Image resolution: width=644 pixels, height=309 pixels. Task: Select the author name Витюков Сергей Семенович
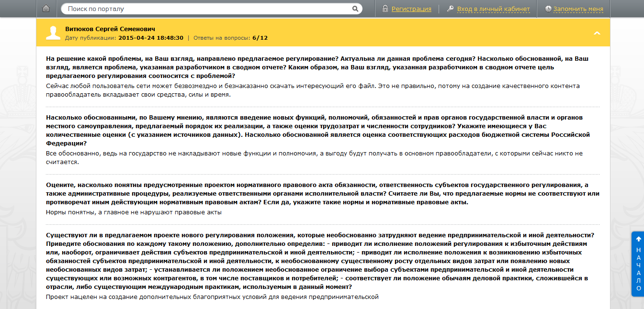(x=110, y=28)
